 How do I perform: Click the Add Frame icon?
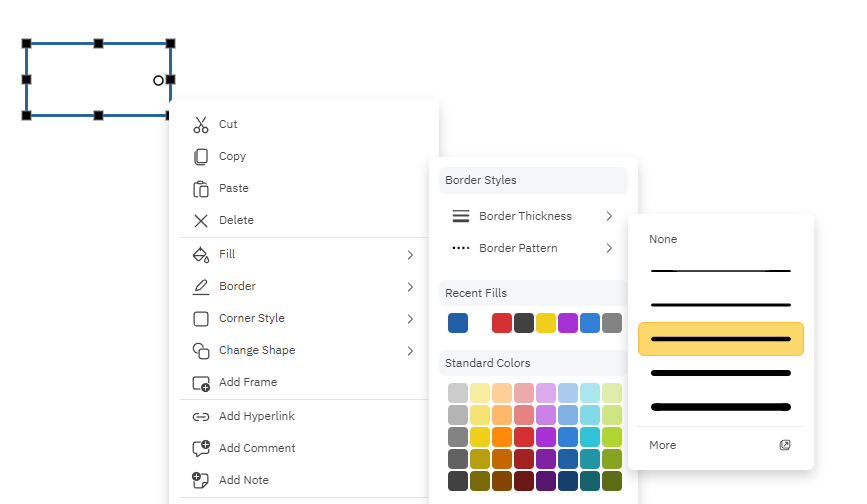(x=201, y=383)
